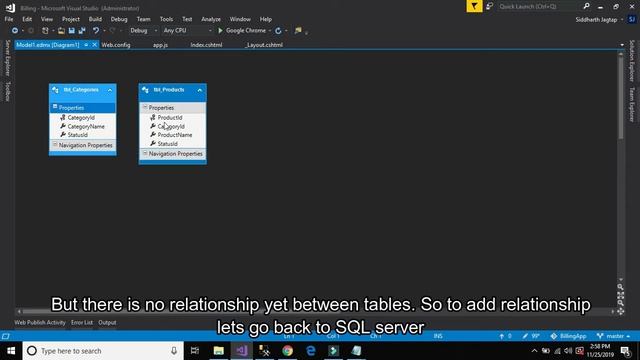
Task: Expand Navigation Properties in tbl_Categories
Action: [x=55, y=144]
